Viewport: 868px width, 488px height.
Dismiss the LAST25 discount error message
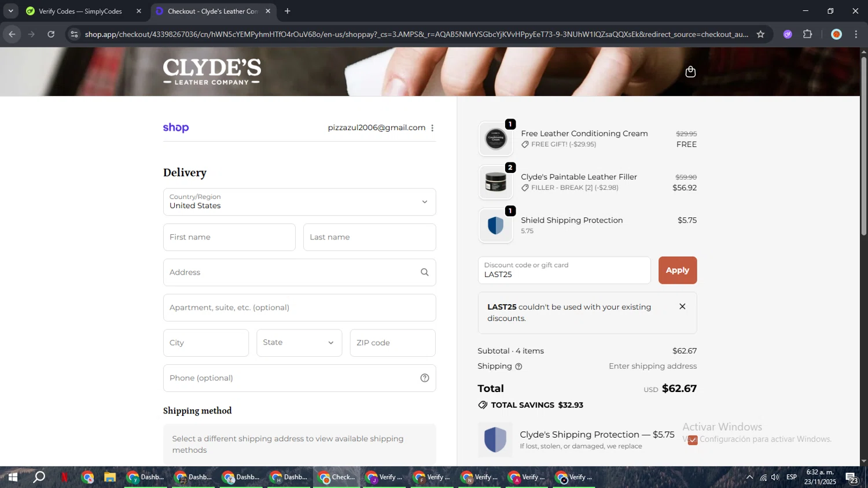tap(682, 306)
